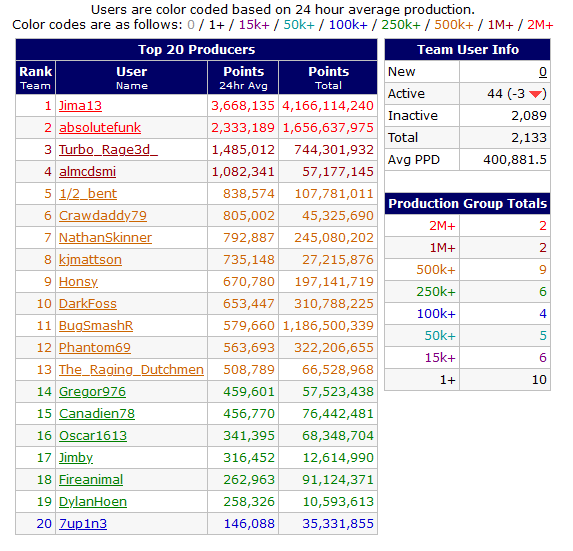Screen dimensions: 573x551
Task: Click the 1+ group count 10
Action: [539, 380]
